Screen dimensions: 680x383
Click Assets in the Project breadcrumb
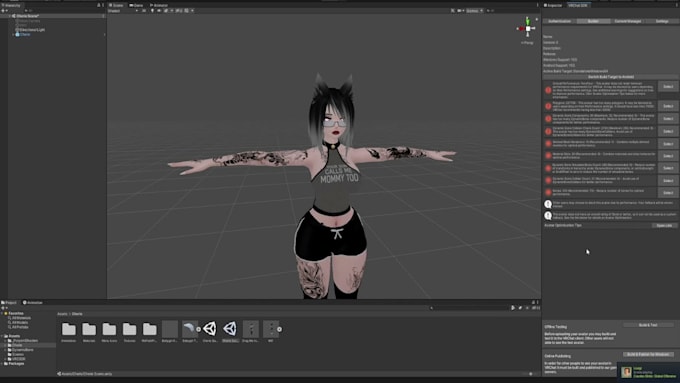click(x=62, y=314)
